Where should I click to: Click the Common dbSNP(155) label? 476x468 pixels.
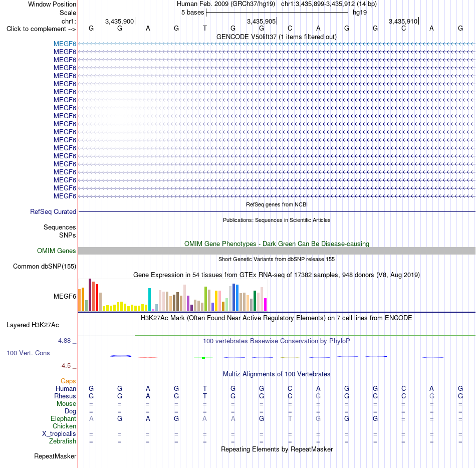point(45,266)
